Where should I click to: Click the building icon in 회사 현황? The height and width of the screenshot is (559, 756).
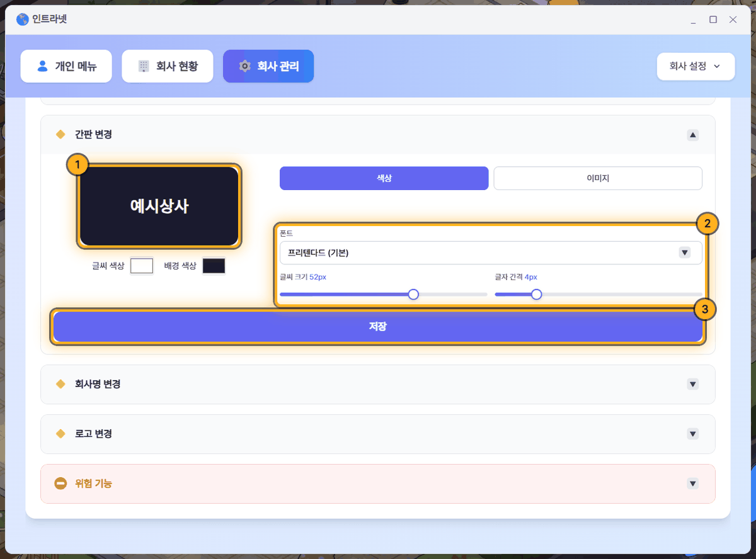[x=144, y=65]
